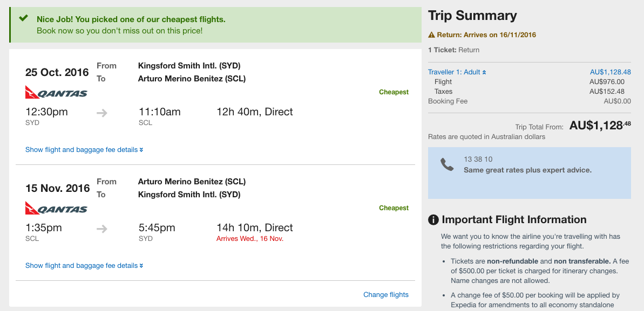Click the return flight Cheapest label
This screenshot has height=311, width=644.
click(x=394, y=208)
